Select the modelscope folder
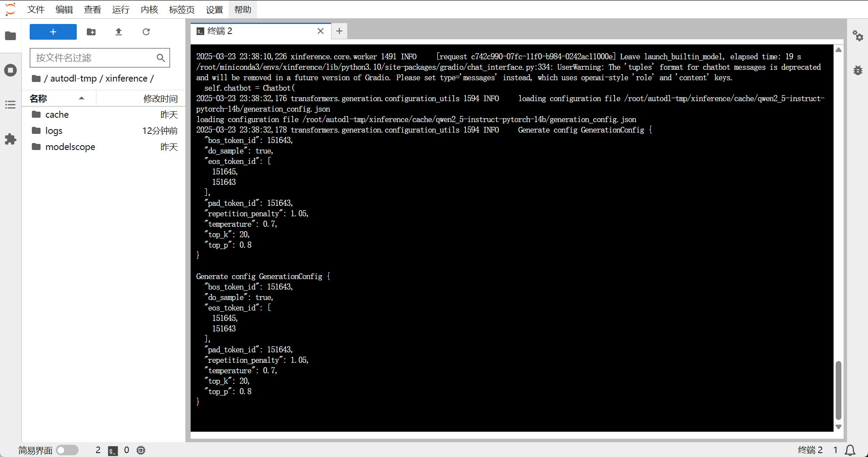Viewport: 868px width, 457px height. (104, 147)
